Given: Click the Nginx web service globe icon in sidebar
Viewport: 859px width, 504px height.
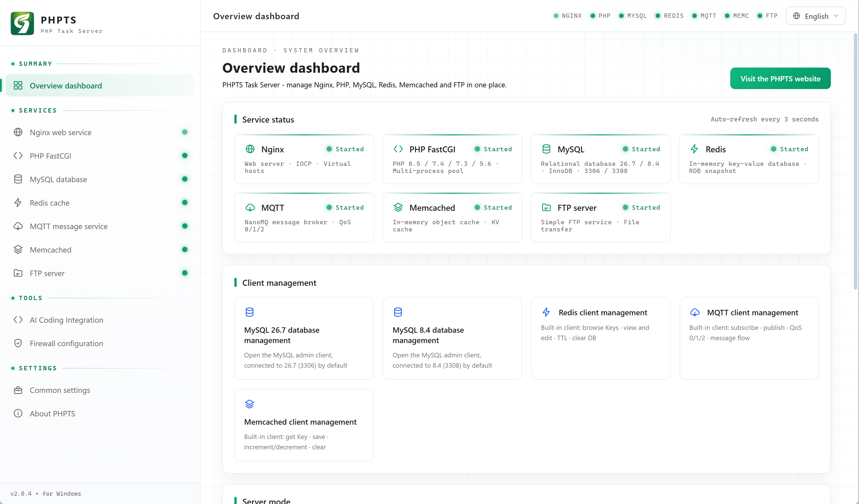Looking at the screenshot, I should tap(18, 132).
